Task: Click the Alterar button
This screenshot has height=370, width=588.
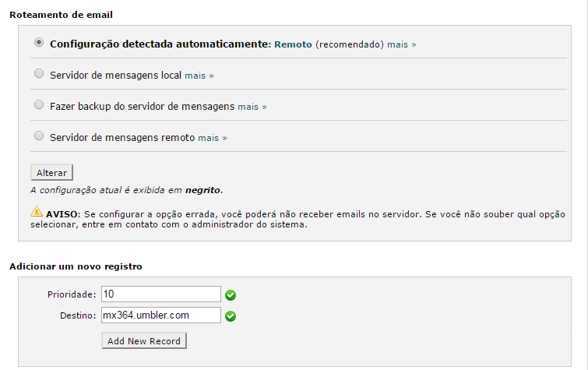Action: pyautogui.click(x=51, y=173)
